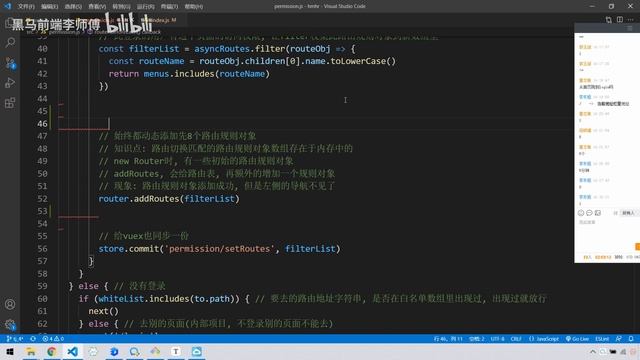Open the 编辑(E) menu

(50, 7)
